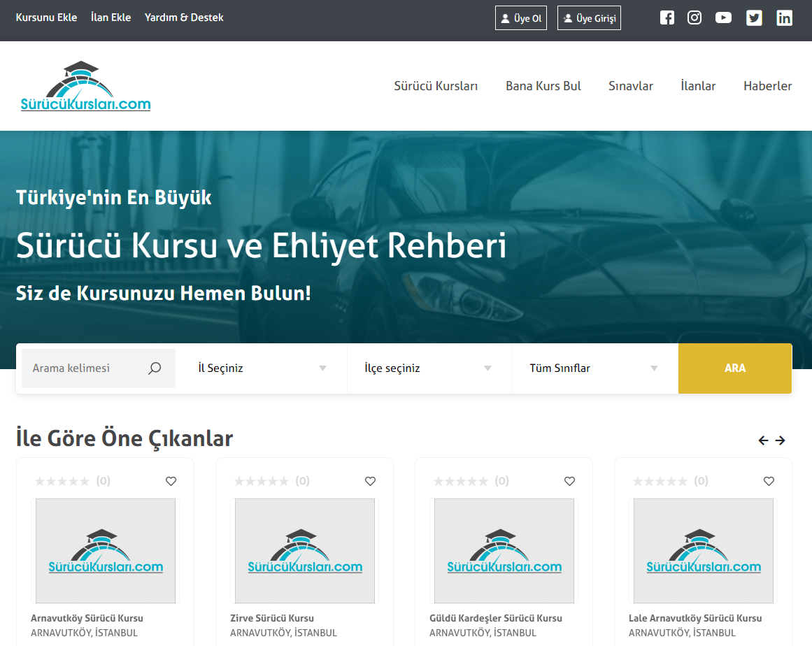Click star rating of Güldü Kardeşler Sürücü Kursu
The image size is (812, 646).
461,482
